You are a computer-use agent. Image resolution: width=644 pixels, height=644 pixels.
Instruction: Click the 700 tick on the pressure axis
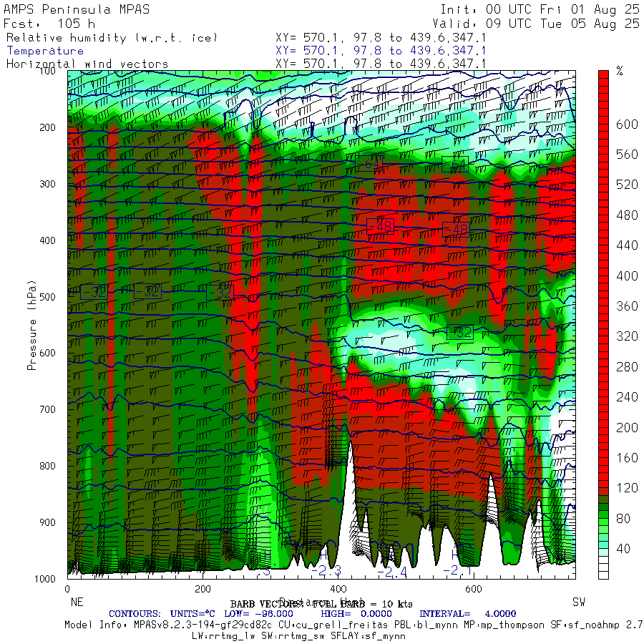click(x=48, y=409)
